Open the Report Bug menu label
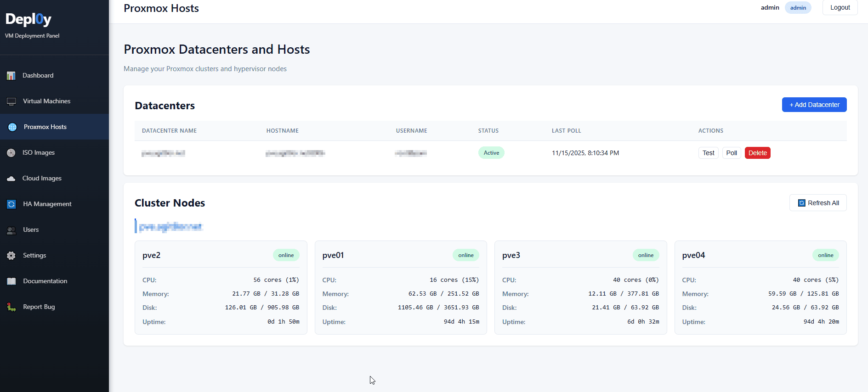This screenshot has height=392, width=868. coord(39,307)
